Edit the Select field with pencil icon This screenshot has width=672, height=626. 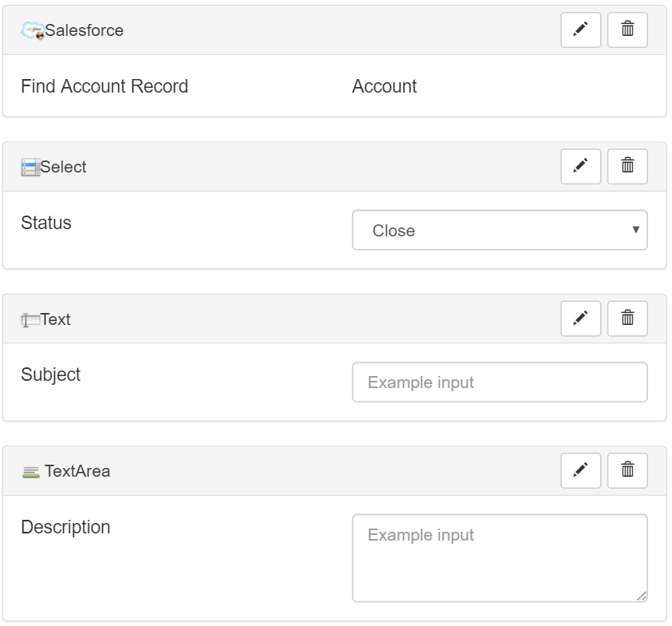(580, 167)
